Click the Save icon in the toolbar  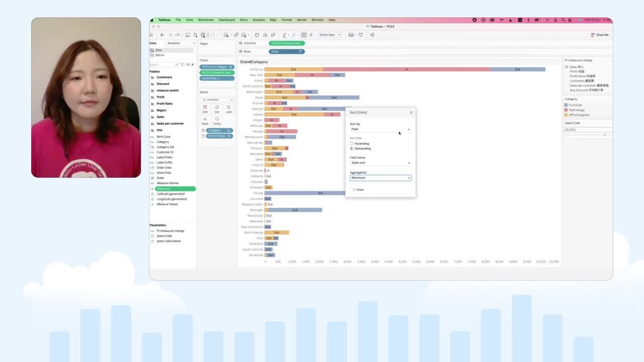(188, 35)
